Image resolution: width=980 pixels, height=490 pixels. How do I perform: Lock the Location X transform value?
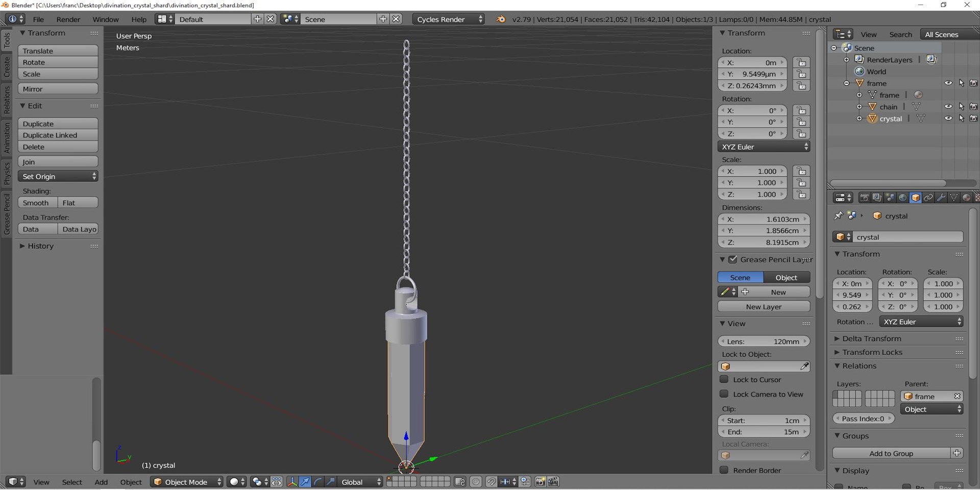801,63
